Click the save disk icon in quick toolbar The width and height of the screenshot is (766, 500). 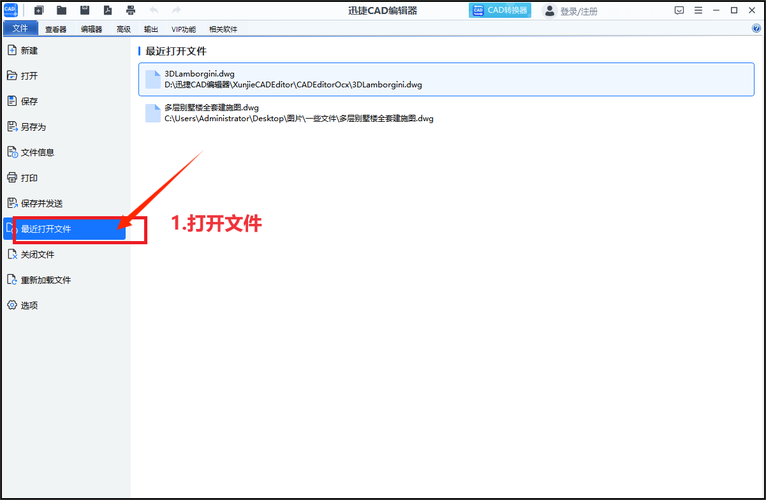click(x=85, y=10)
